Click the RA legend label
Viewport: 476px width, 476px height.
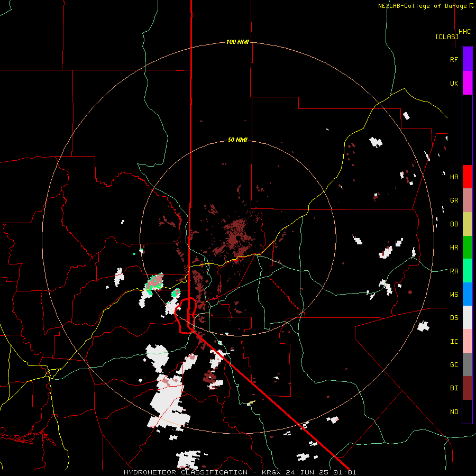pos(454,271)
